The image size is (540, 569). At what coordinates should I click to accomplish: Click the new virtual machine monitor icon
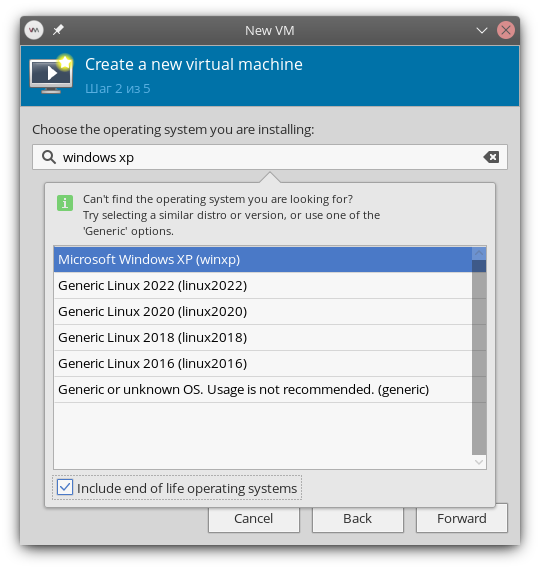51,74
